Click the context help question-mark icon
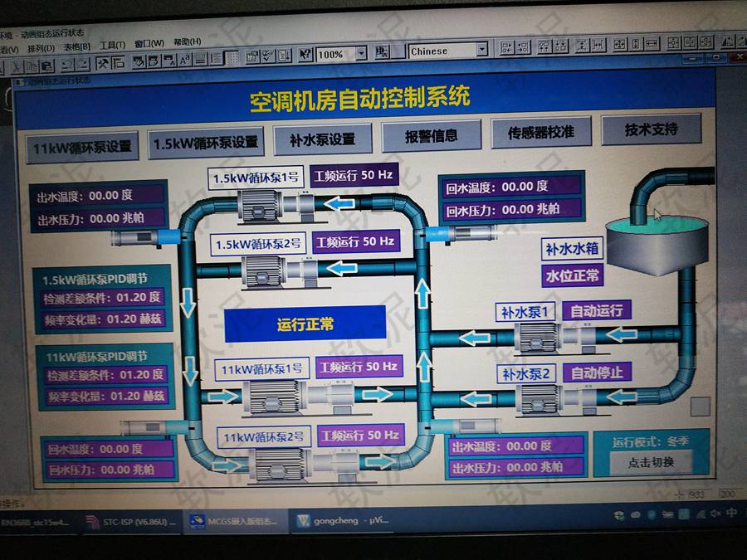 click(305, 53)
